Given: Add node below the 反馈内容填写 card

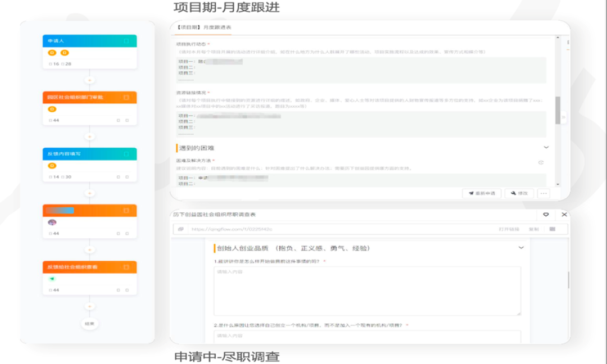Looking at the screenshot, I should (x=89, y=193).
